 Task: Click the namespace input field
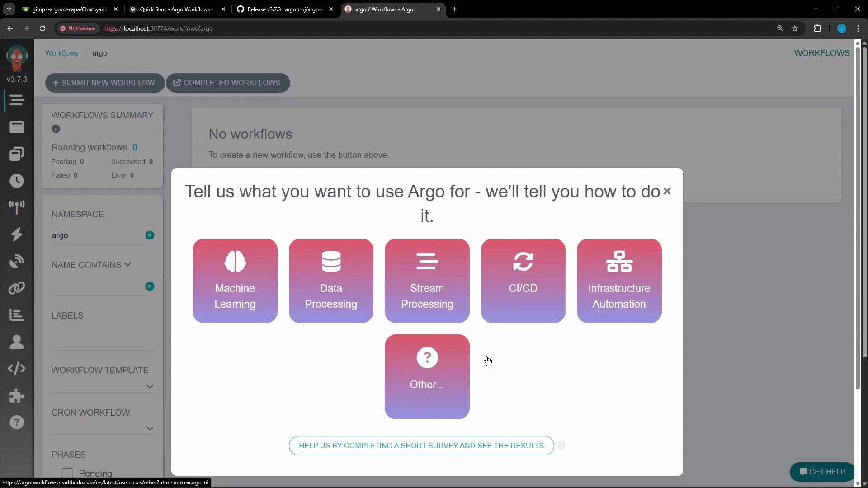click(98, 235)
